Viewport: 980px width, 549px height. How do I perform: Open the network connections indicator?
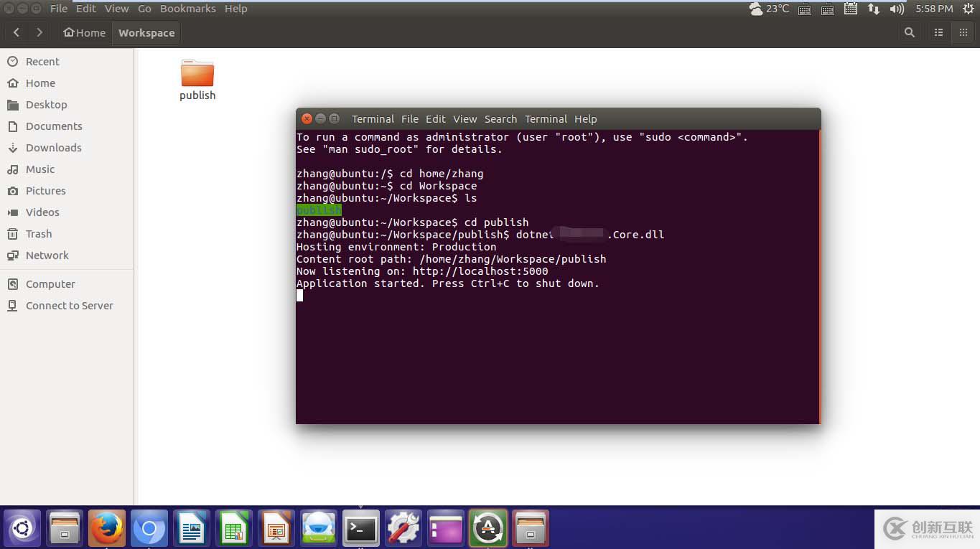click(x=874, y=9)
